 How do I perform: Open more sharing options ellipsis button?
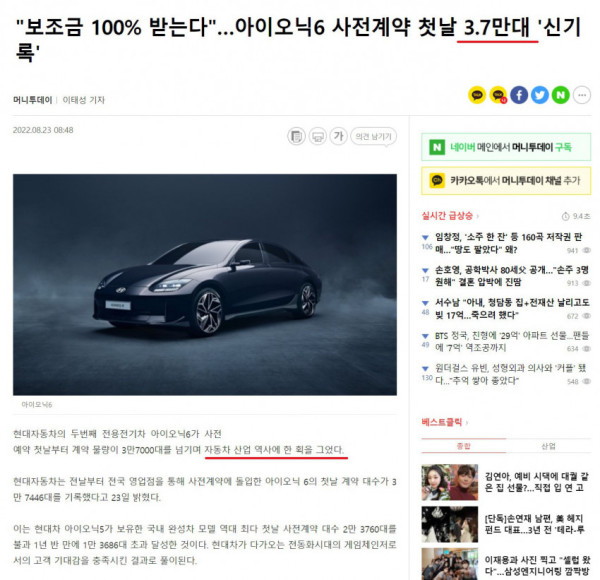coord(582,95)
